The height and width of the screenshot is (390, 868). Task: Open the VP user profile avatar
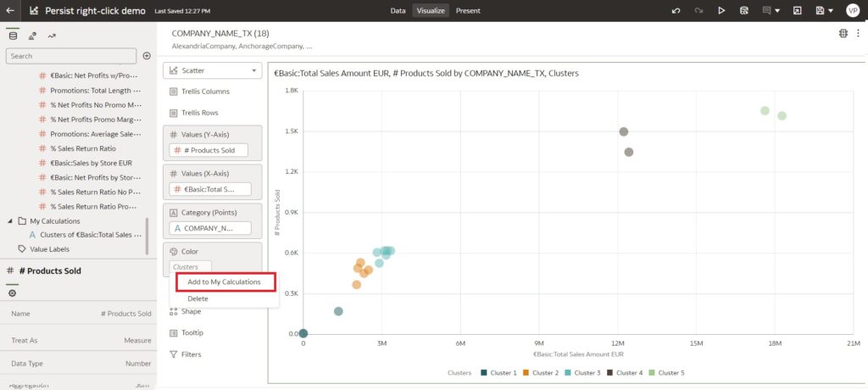point(853,10)
